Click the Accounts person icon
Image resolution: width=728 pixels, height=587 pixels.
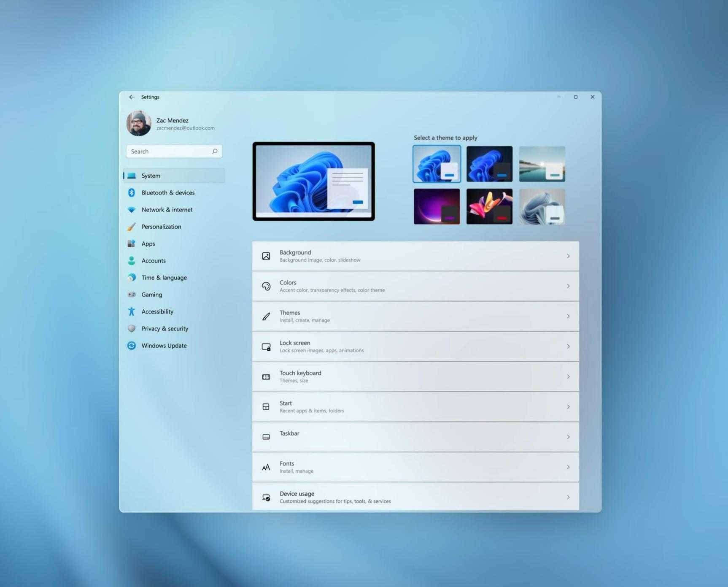pos(132,261)
